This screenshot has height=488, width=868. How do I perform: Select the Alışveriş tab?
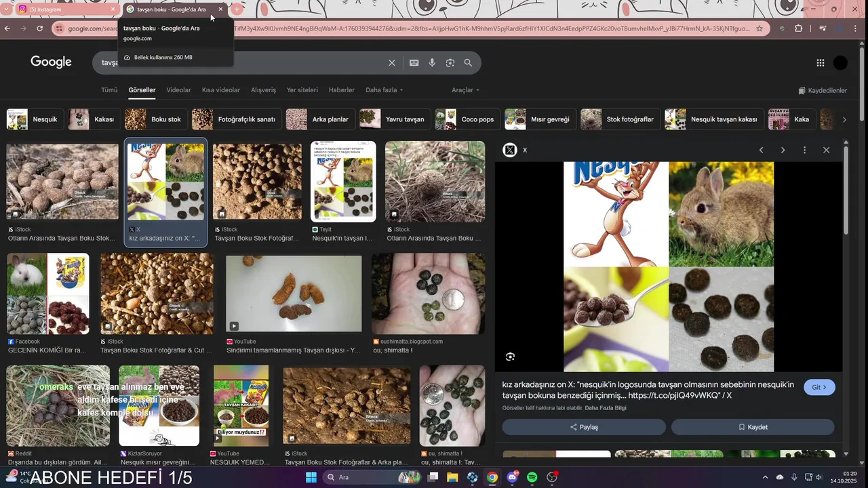click(x=264, y=90)
